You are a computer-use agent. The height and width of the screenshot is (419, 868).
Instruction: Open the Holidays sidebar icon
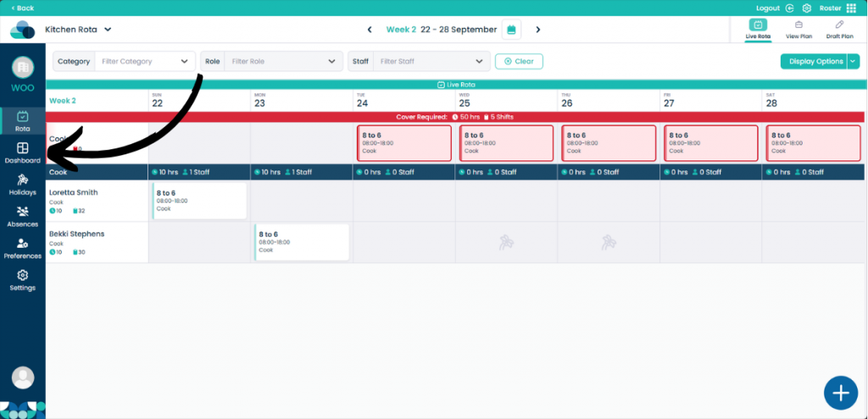pos(23,180)
